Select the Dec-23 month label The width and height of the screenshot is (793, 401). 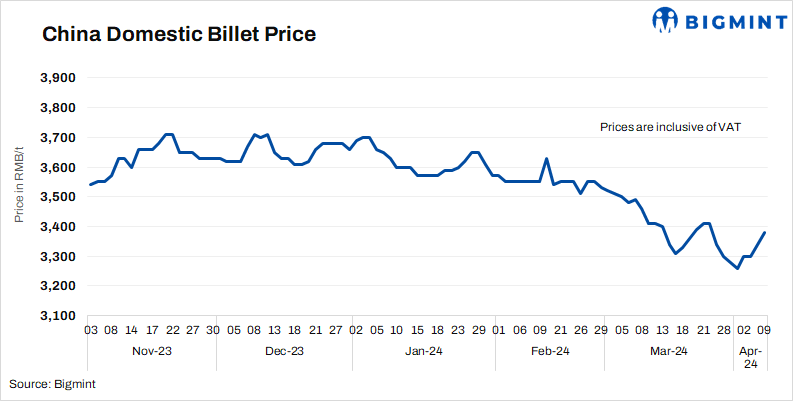tap(284, 351)
